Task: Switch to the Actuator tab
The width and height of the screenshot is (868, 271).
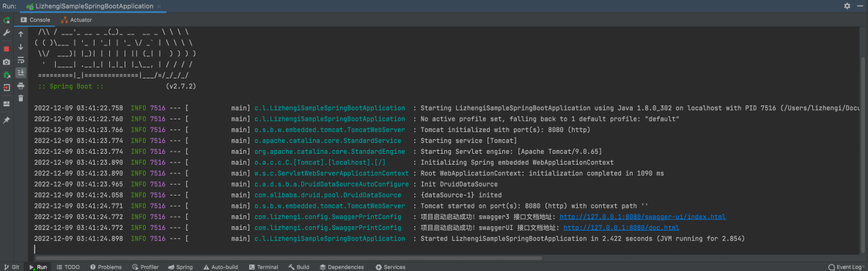Action: (x=76, y=20)
